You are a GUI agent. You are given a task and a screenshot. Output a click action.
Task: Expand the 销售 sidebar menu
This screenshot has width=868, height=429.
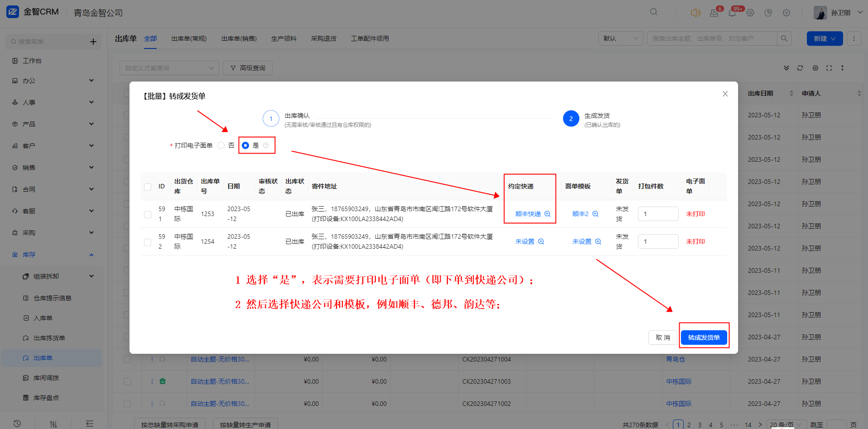click(x=53, y=168)
